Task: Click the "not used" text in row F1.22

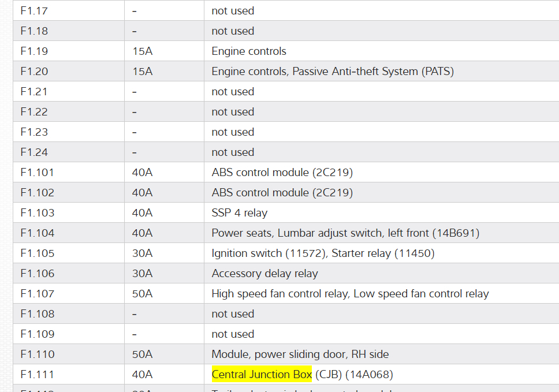Action: tap(233, 112)
